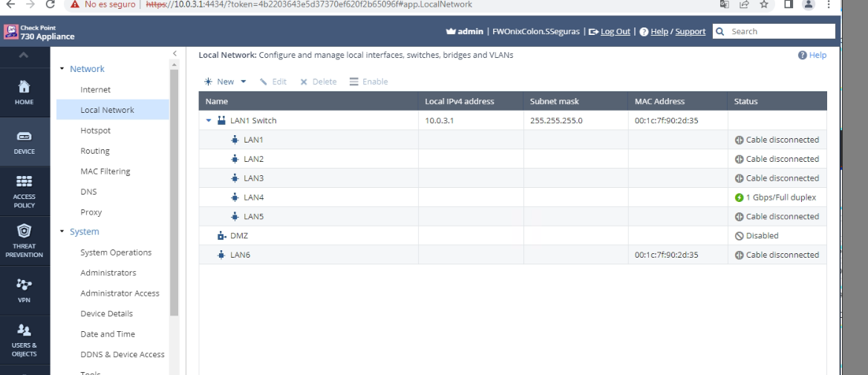Click the sidebar collapse arrow
The width and height of the screenshot is (868, 375).
174,53
